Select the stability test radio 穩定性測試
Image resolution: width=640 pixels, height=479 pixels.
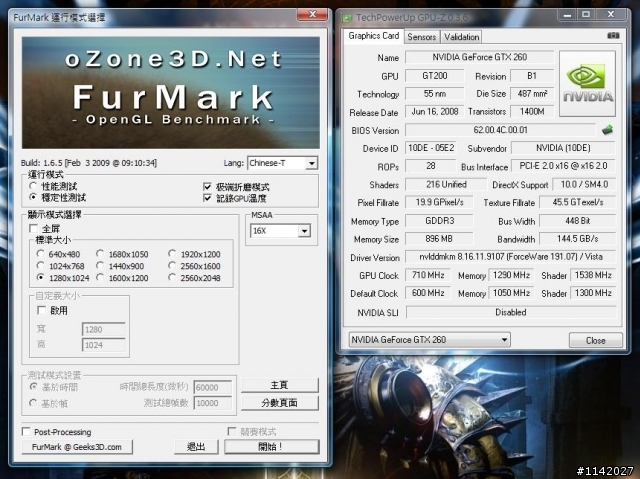(x=33, y=197)
